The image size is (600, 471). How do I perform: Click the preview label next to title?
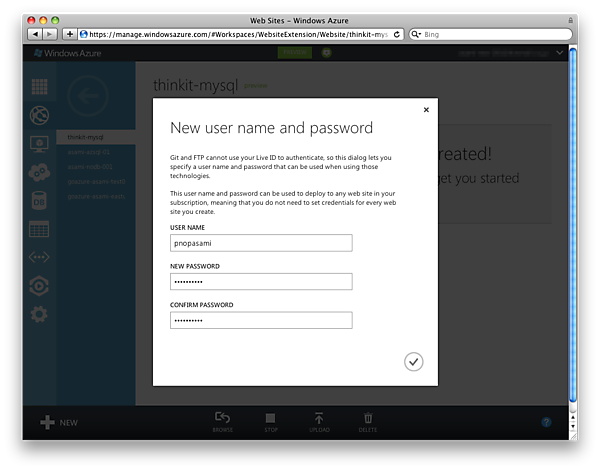pos(256,86)
